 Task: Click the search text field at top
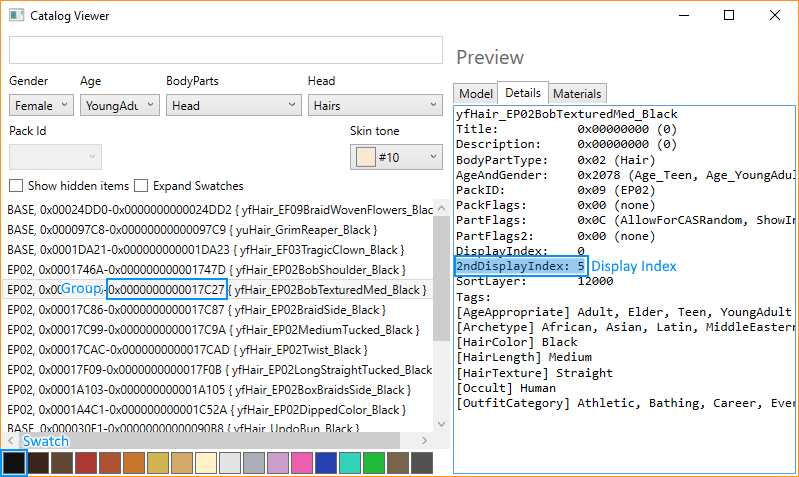point(225,51)
